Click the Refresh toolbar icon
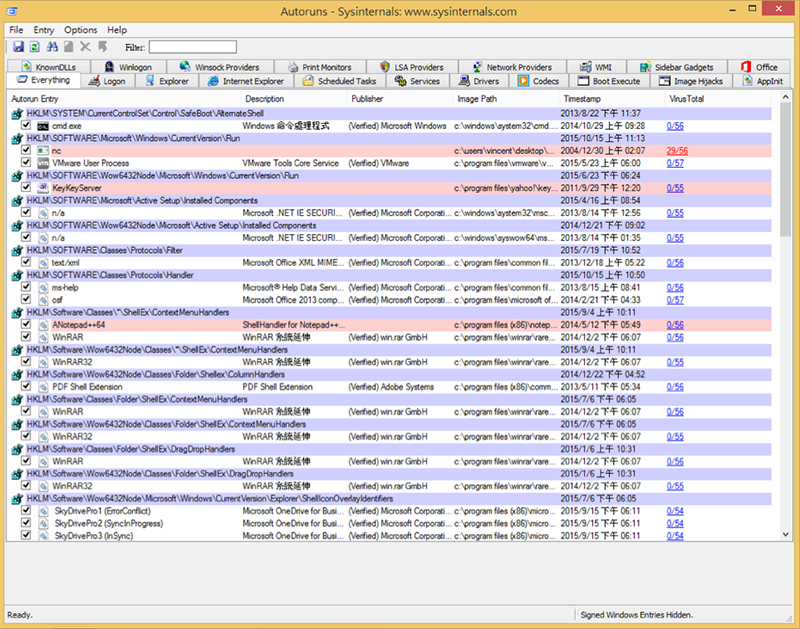The image size is (800, 629). (x=35, y=47)
